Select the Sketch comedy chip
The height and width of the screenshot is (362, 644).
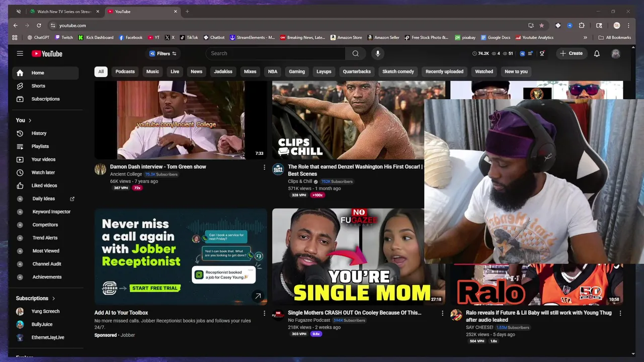point(398,71)
